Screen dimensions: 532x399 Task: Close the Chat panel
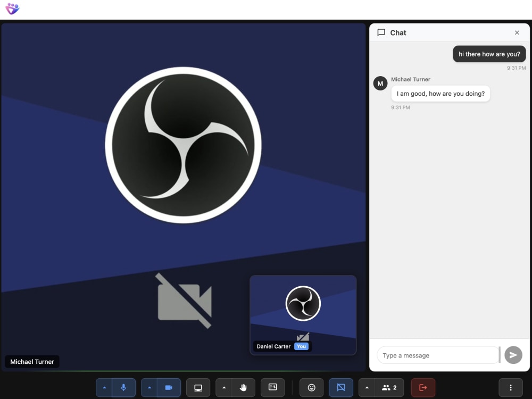click(517, 32)
